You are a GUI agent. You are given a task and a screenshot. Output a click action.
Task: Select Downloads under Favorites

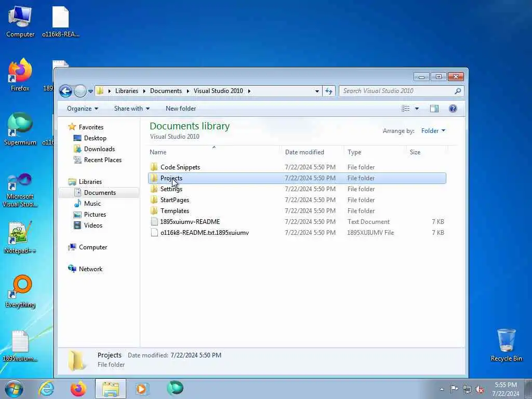coord(99,149)
